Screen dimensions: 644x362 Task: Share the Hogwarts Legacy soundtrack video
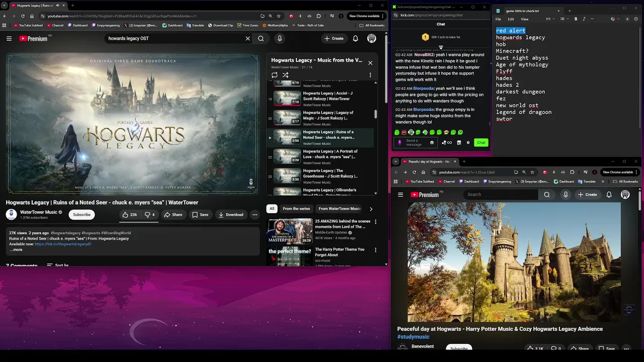(173, 215)
